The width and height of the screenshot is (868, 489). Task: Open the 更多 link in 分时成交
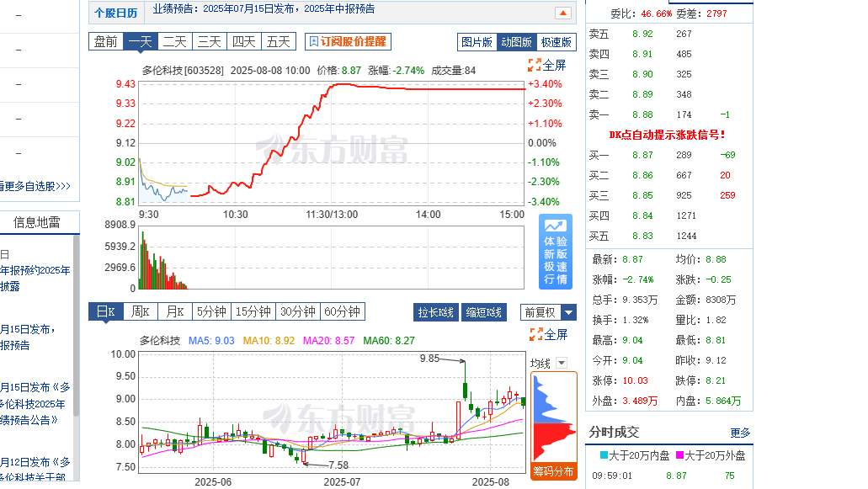coord(740,433)
